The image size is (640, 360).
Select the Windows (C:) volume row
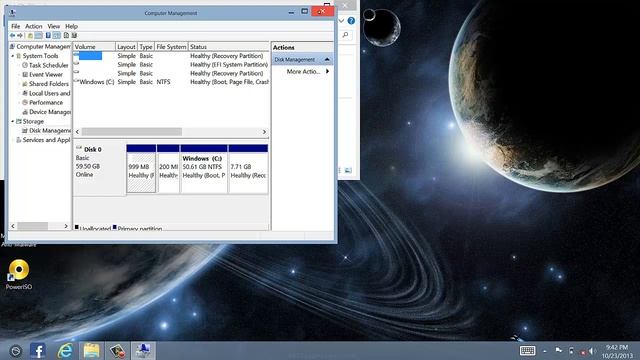pyautogui.click(x=171, y=82)
